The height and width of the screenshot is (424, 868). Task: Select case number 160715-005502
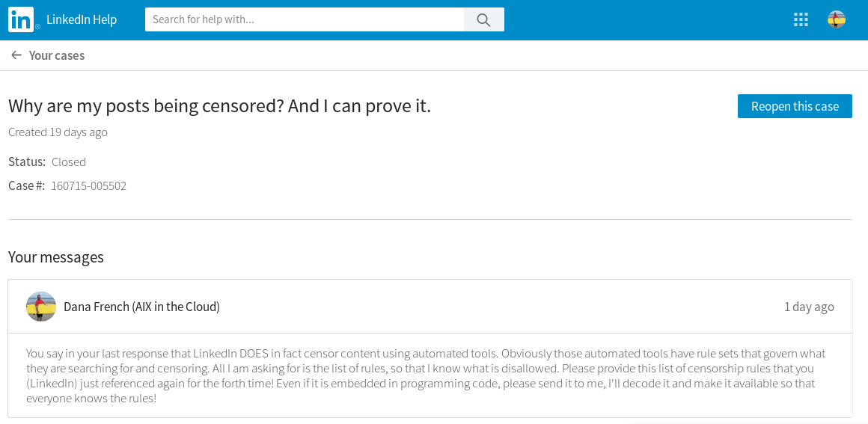tap(88, 186)
